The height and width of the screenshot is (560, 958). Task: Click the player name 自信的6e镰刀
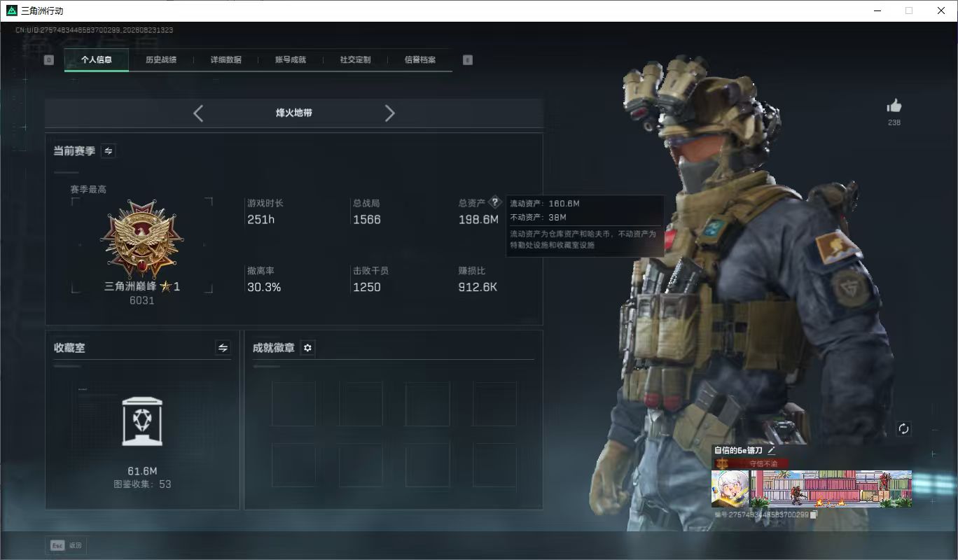click(739, 450)
